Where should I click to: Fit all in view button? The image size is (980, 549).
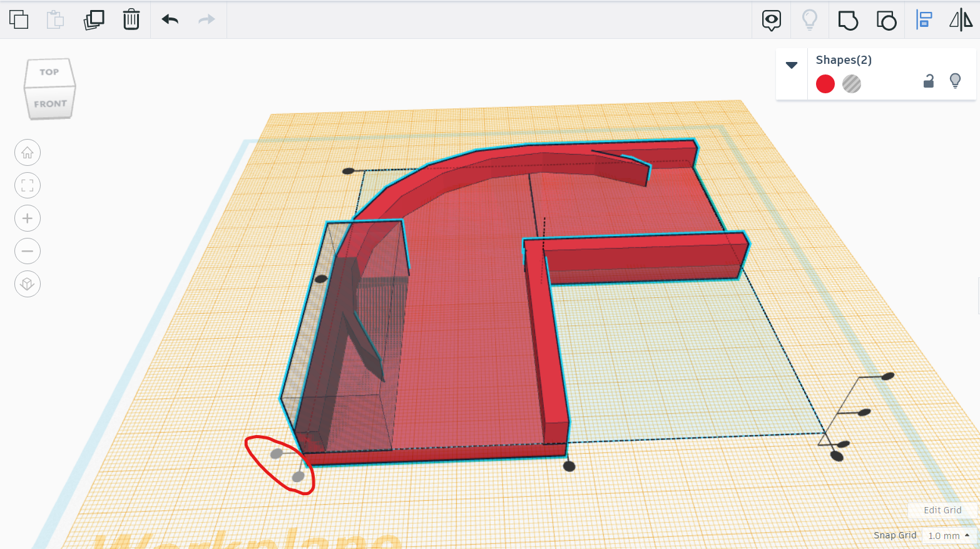point(28,185)
